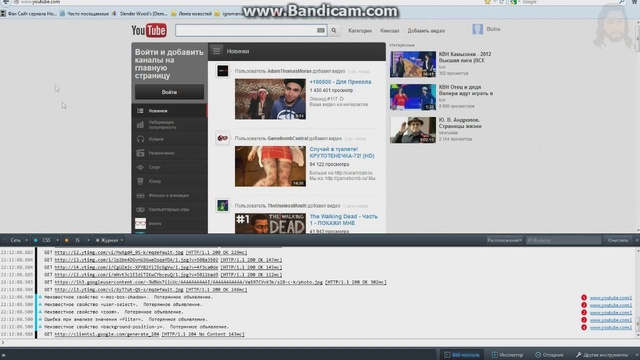
Task: Click the Новинки sidebar icon
Action: (x=140, y=111)
